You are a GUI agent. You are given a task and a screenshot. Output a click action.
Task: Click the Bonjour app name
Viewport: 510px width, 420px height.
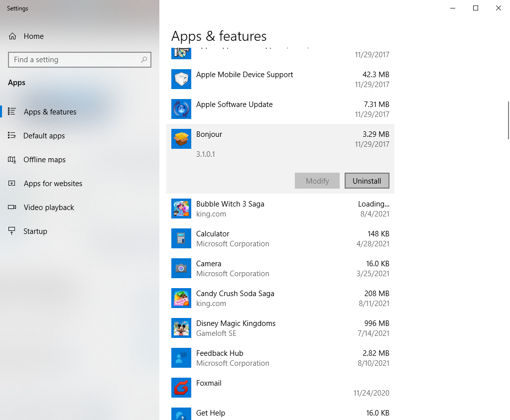click(x=209, y=134)
